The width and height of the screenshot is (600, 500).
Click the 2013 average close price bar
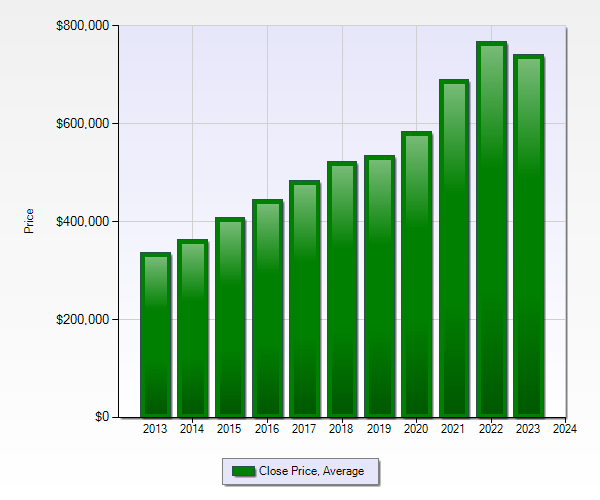[x=155, y=335]
